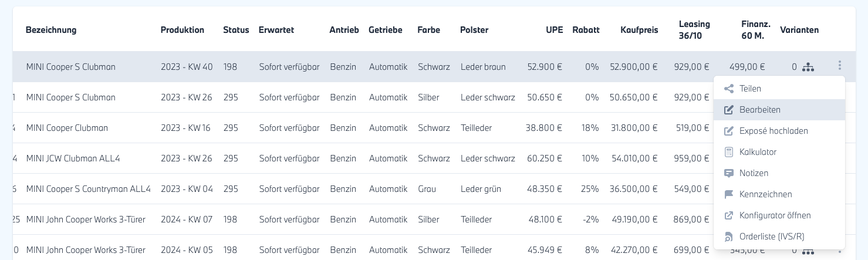Screen dimensions: 868x260
Task: Click the calculator icon beside Kalkulator
Action: click(729, 153)
